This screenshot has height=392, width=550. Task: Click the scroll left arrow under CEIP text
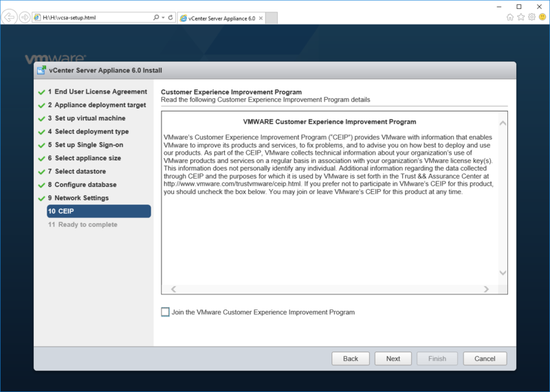coord(173,289)
